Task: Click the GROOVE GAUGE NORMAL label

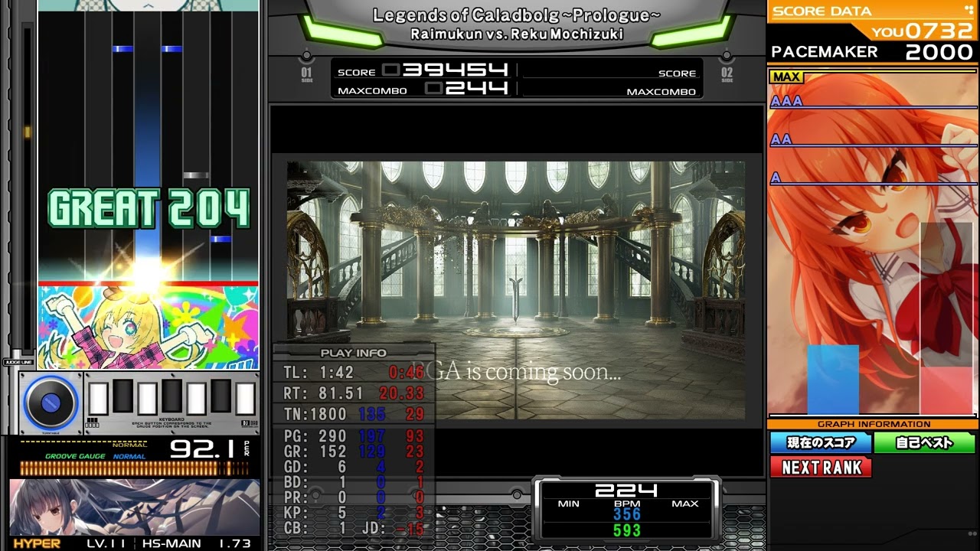Action: pos(95,456)
